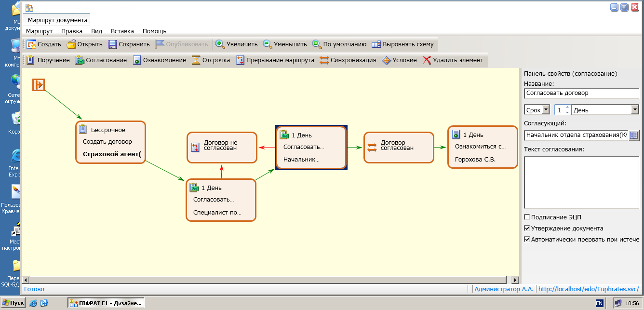The image size is (644, 310).
Task: Insert Прерывание маршрута element
Action: pyautogui.click(x=275, y=60)
